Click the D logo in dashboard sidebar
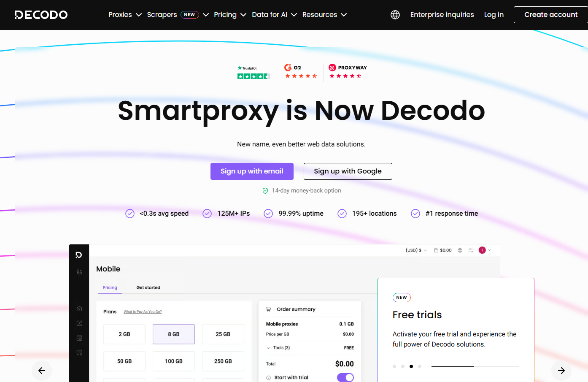The height and width of the screenshot is (382, 588). pyautogui.click(x=79, y=255)
